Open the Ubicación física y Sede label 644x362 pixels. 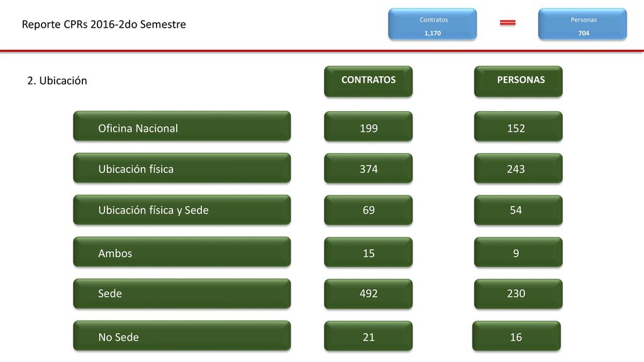[182, 210]
